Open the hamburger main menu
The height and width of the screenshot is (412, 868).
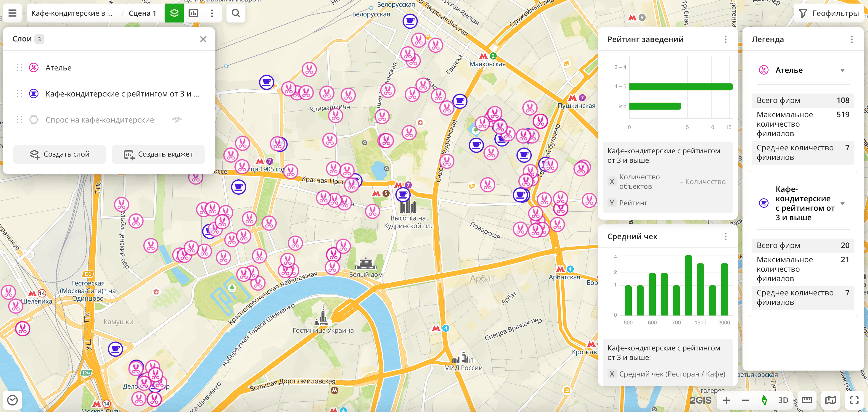(12, 13)
